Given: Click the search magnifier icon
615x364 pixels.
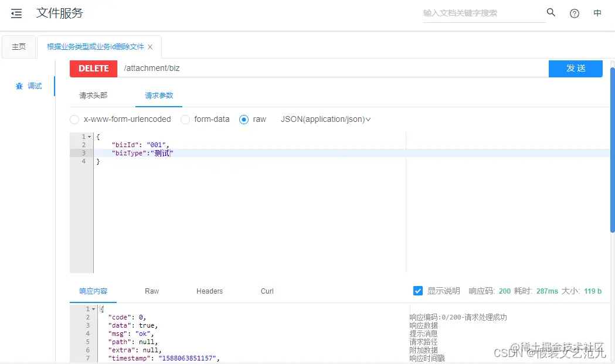Looking at the screenshot, I should tap(551, 12).
